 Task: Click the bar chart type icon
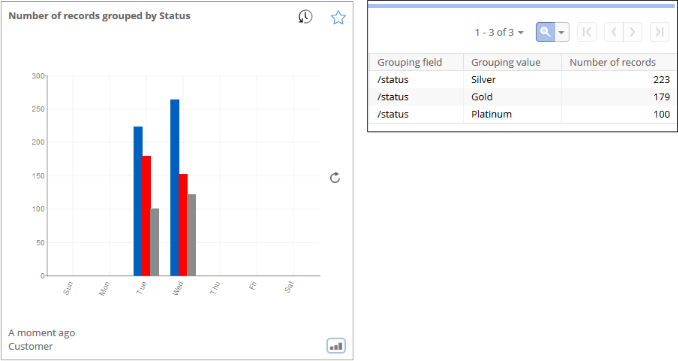pyautogui.click(x=336, y=346)
